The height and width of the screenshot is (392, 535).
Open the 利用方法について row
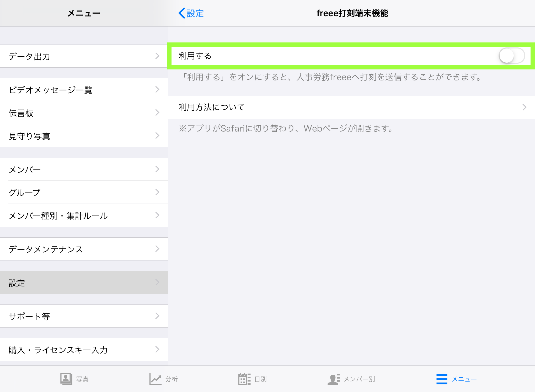coord(351,107)
